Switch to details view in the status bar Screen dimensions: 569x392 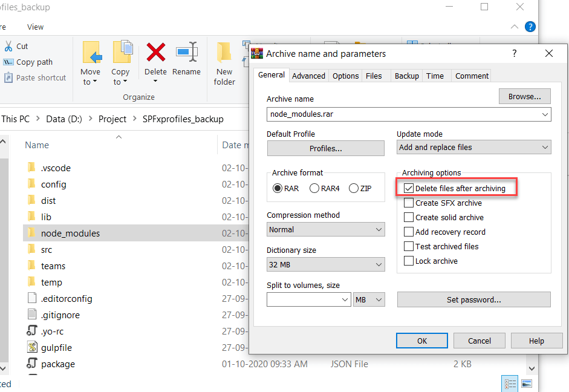[x=510, y=383]
